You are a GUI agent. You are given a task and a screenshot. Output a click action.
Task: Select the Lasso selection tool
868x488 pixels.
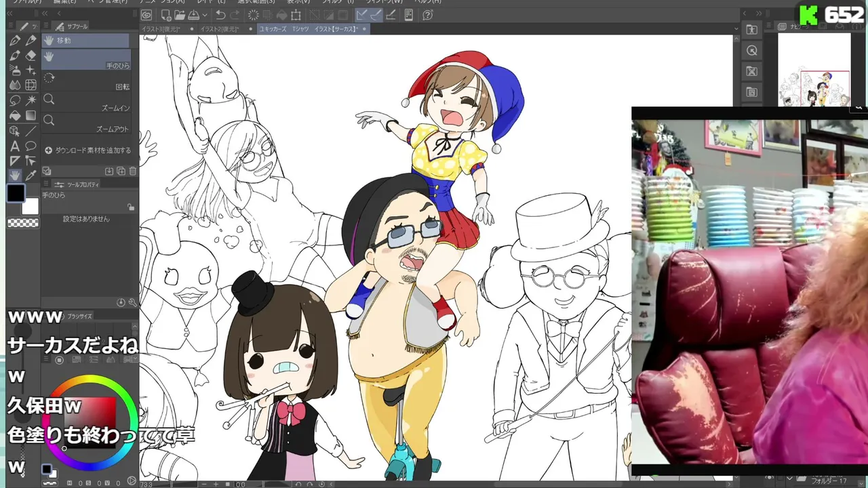tap(14, 100)
